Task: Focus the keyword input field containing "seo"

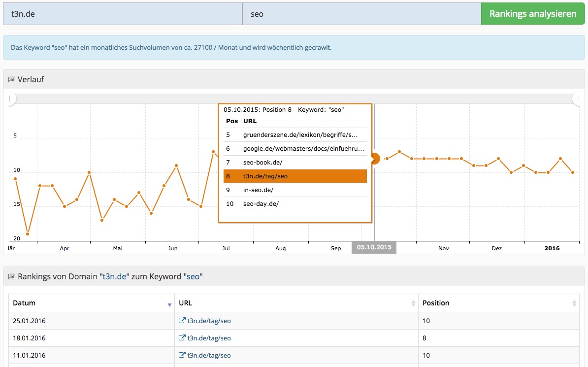Action: (362, 14)
